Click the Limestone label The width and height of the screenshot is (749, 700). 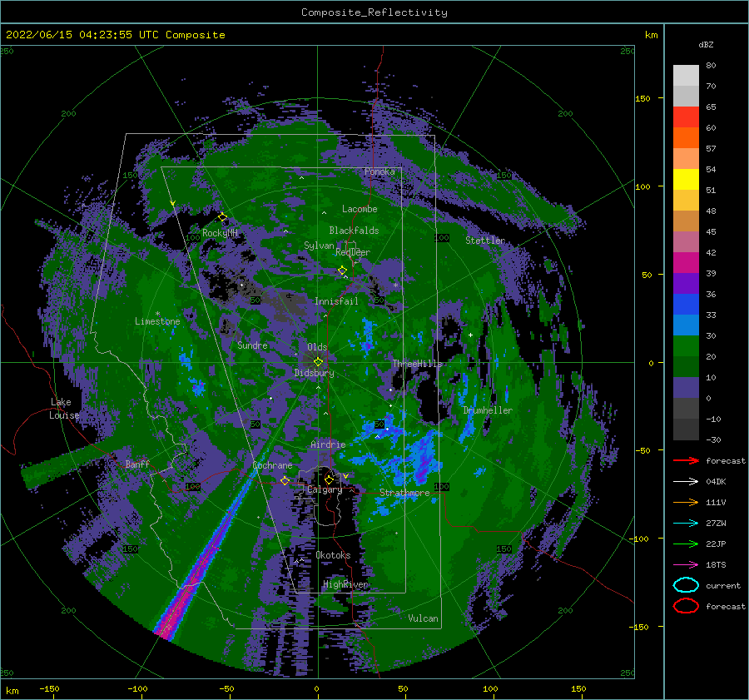[x=157, y=321]
